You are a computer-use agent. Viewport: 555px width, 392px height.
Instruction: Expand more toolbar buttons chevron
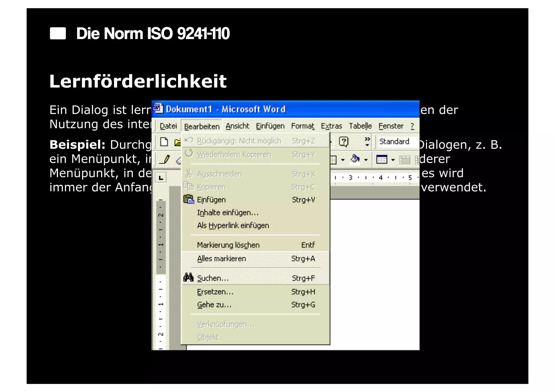point(367,141)
